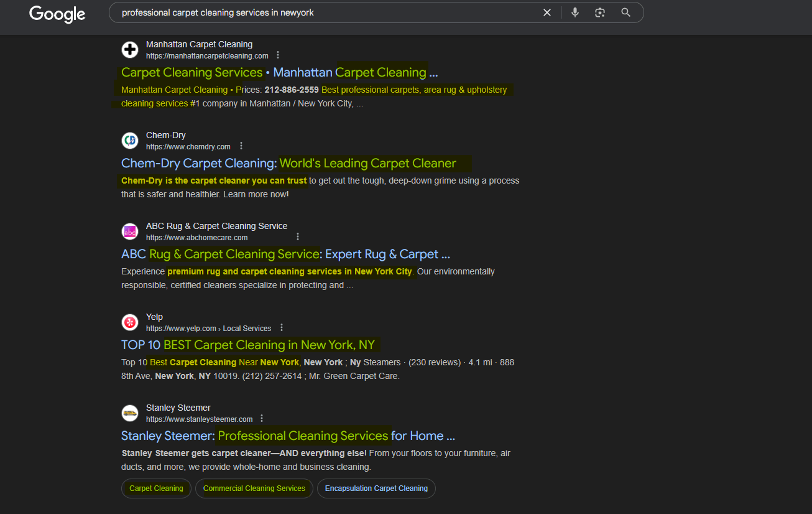Image resolution: width=812 pixels, height=514 pixels.
Task: Click the Stanley Steemer site name
Action: (x=178, y=408)
